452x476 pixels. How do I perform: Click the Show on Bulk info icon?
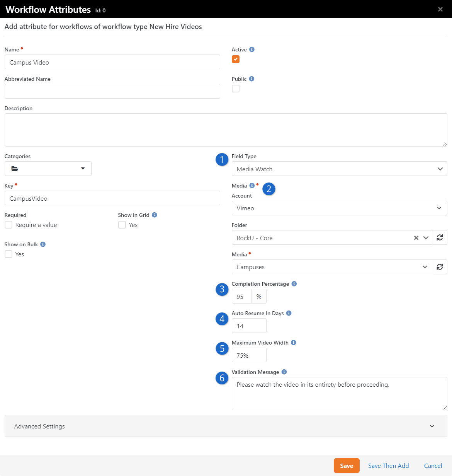point(43,244)
